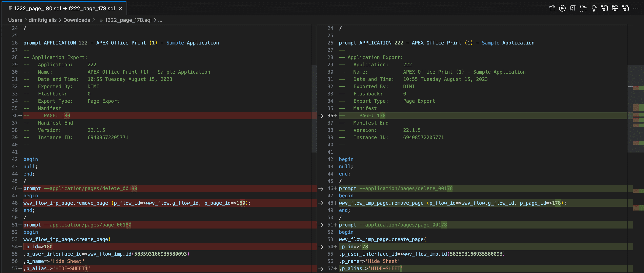The image size is (644, 273).
Task: Open the explain plan view
Action: [583, 8]
